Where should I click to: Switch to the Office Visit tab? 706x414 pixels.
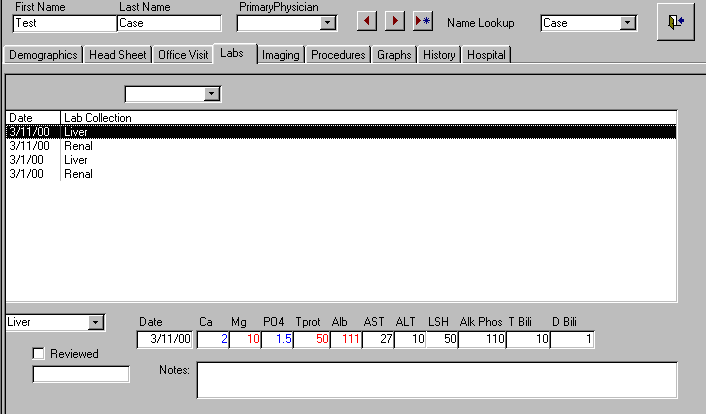coord(183,55)
